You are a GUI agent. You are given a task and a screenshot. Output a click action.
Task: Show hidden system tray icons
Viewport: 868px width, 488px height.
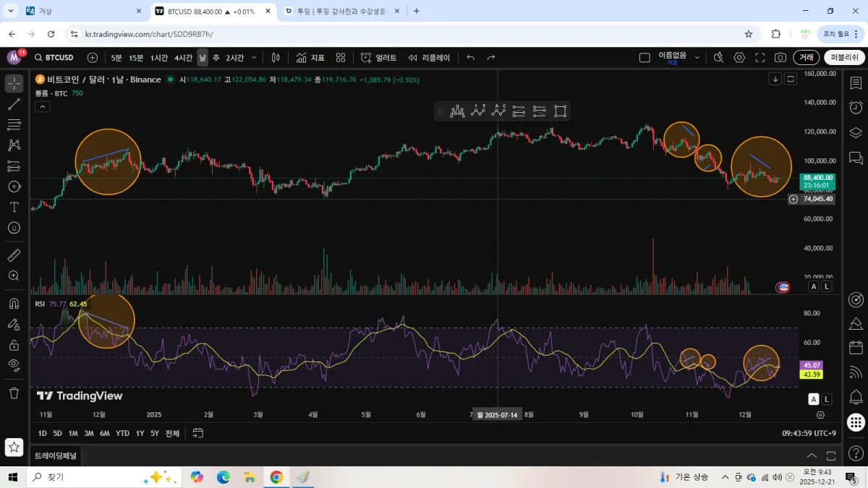725,477
